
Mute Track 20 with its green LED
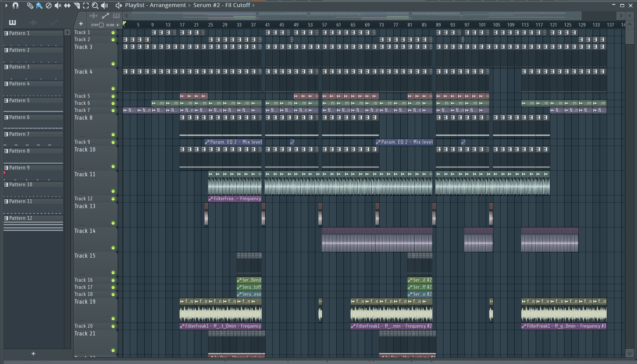pos(113,326)
